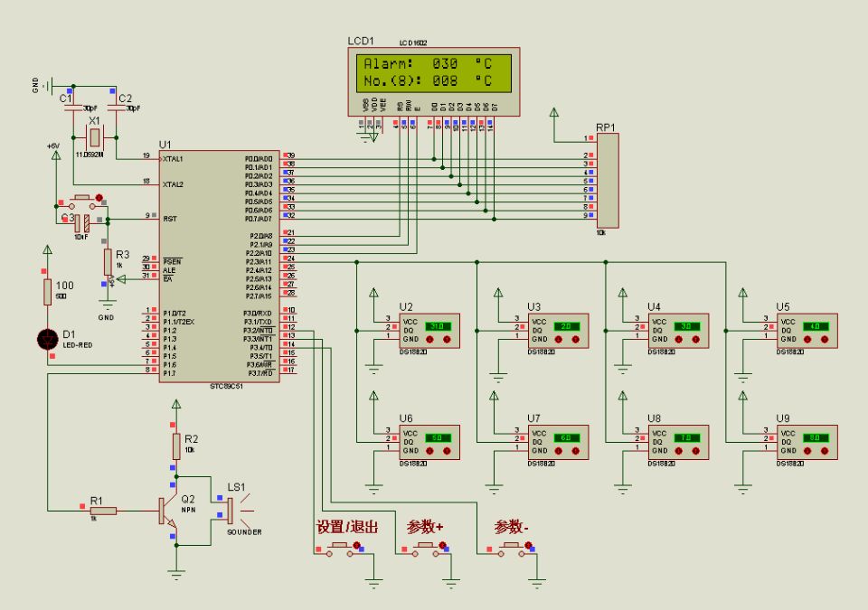868x610 pixels.
Task: Decrease temperature on DS18B20 sensor U9
Action: click(807, 451)
